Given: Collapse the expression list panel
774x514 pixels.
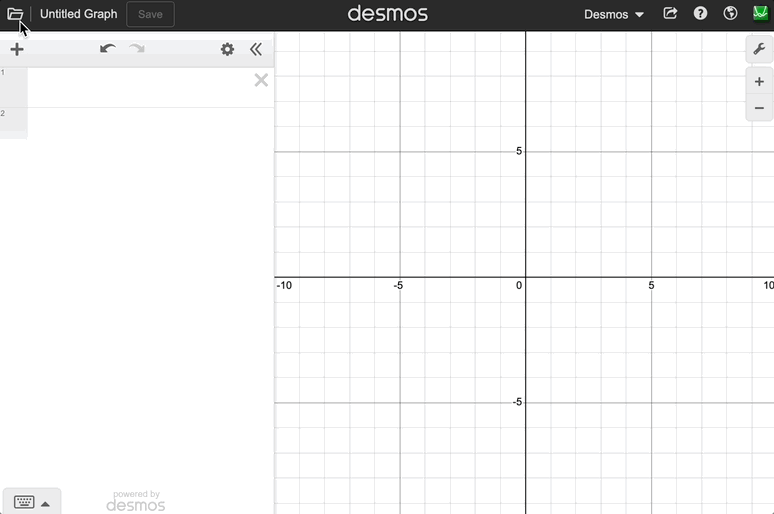Looking at the screenshot, I should coord(256,49).
